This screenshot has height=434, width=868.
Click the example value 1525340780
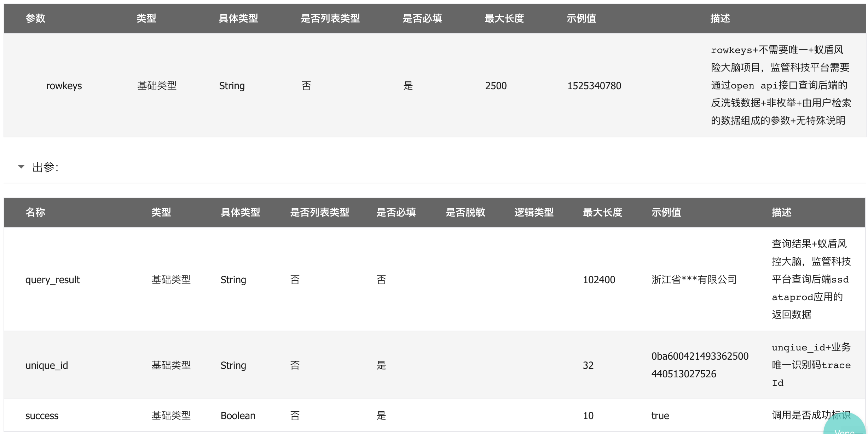pos(594,86)
